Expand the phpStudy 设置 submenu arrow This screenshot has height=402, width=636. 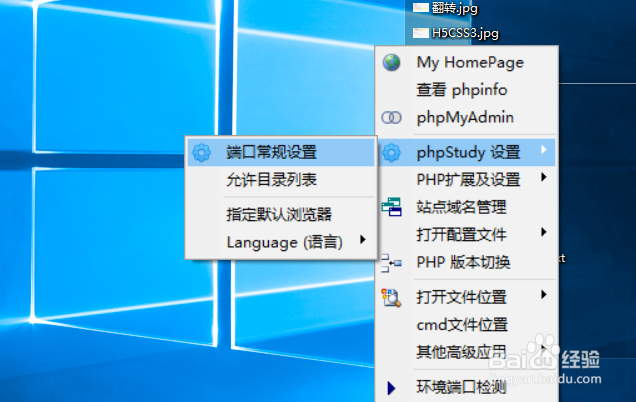point(544,150)
